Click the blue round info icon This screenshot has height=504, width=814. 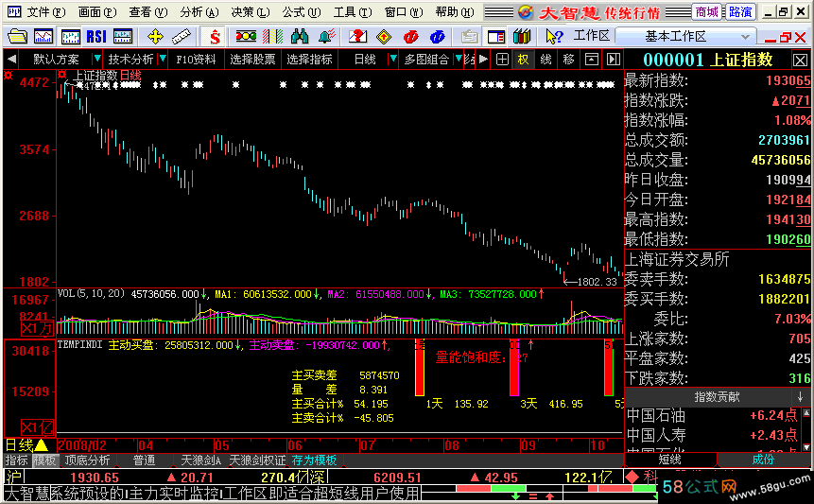[x=437, y=36]
